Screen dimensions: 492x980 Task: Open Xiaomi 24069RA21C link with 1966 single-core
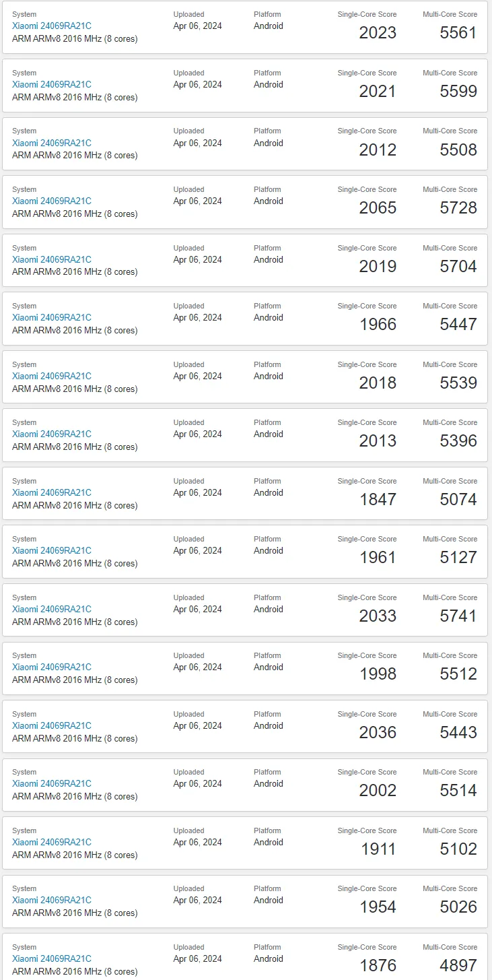click(x=52, y=318)
